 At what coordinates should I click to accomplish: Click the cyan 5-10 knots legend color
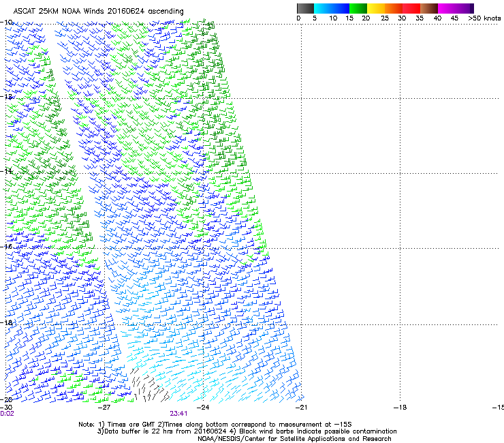[x=323, y=8]
